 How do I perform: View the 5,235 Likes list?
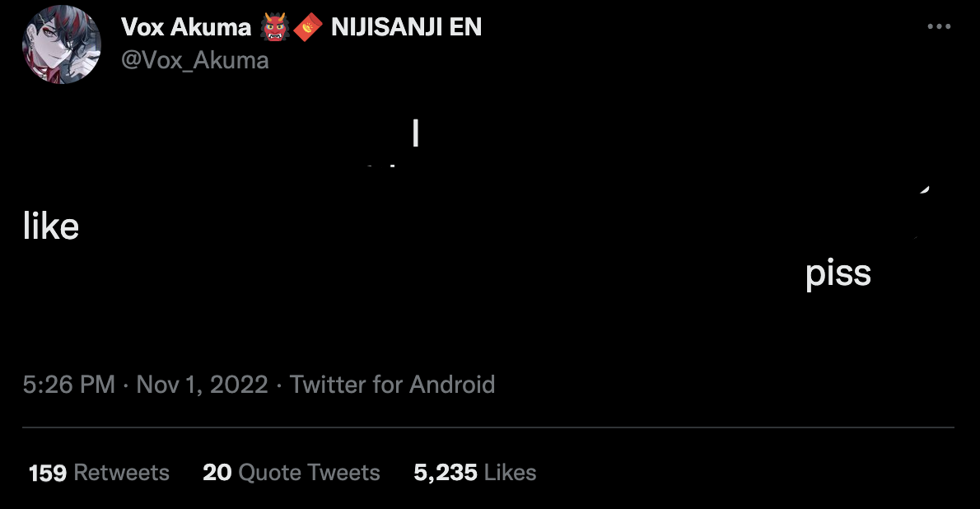pyautogui.click(x=475, y=473)
